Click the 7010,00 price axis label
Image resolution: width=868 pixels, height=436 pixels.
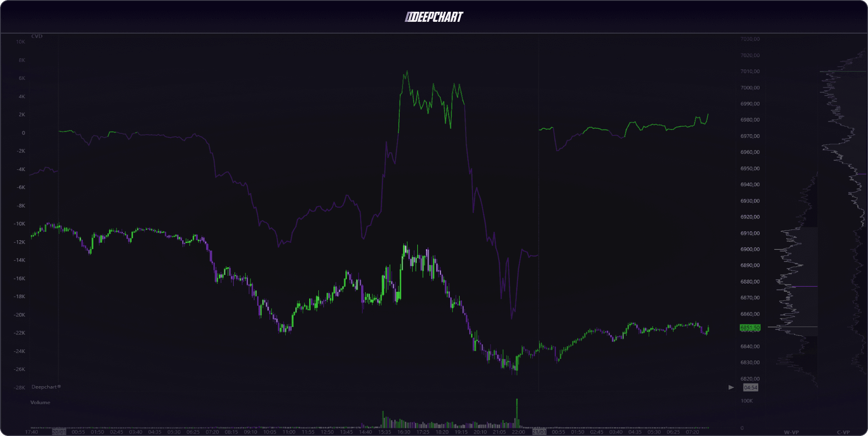click(750, 71)
